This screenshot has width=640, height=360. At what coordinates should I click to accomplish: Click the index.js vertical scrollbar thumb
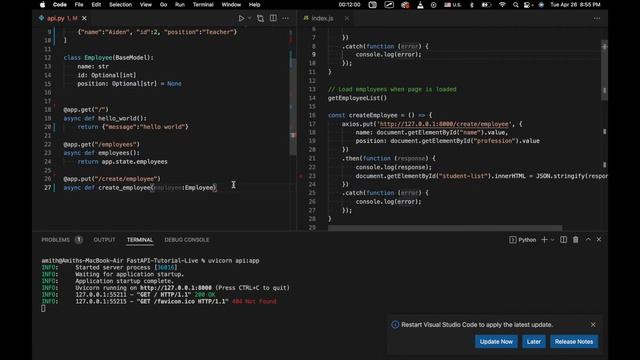604,69
